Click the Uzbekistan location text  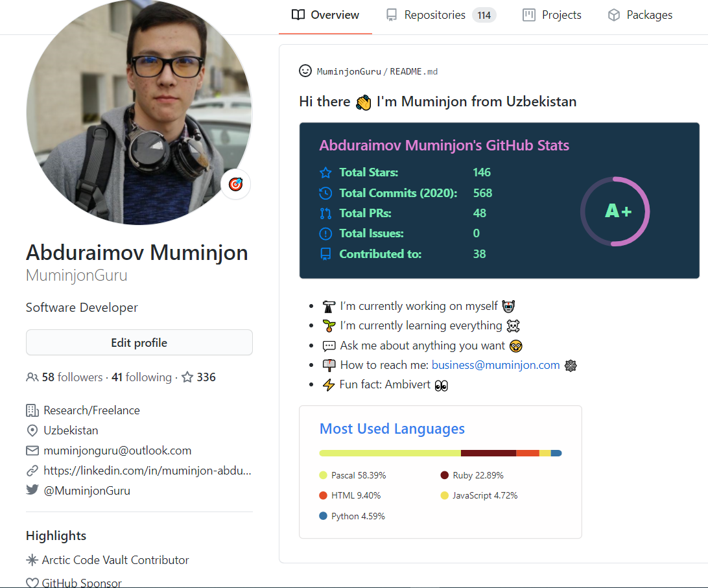point(71,430)
